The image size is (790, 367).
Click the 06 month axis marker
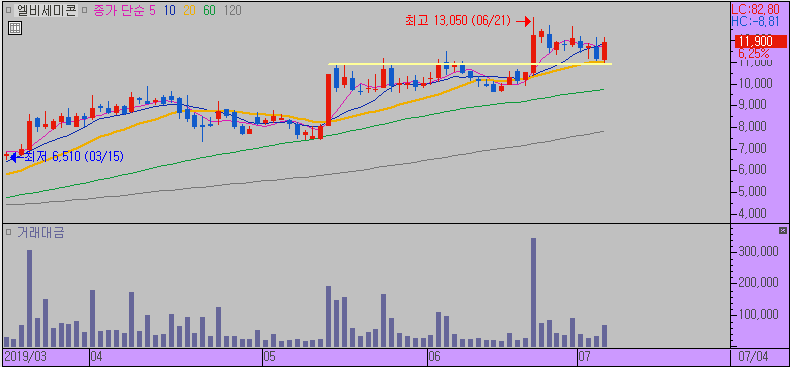coord(434,357)
